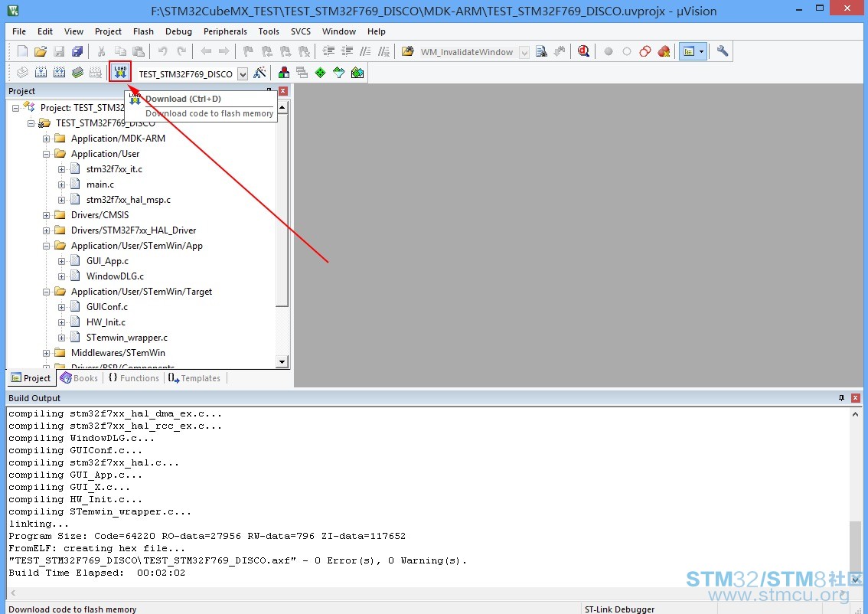This screenshot has width=868, height=614.
Task: Open the WM_InvalidateWindow search dropdown arrow
Action: click(524, 53)
